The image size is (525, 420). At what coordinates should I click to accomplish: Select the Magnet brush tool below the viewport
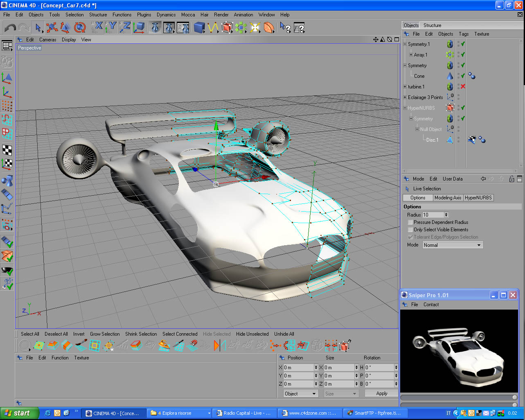(x=192, y=345)
